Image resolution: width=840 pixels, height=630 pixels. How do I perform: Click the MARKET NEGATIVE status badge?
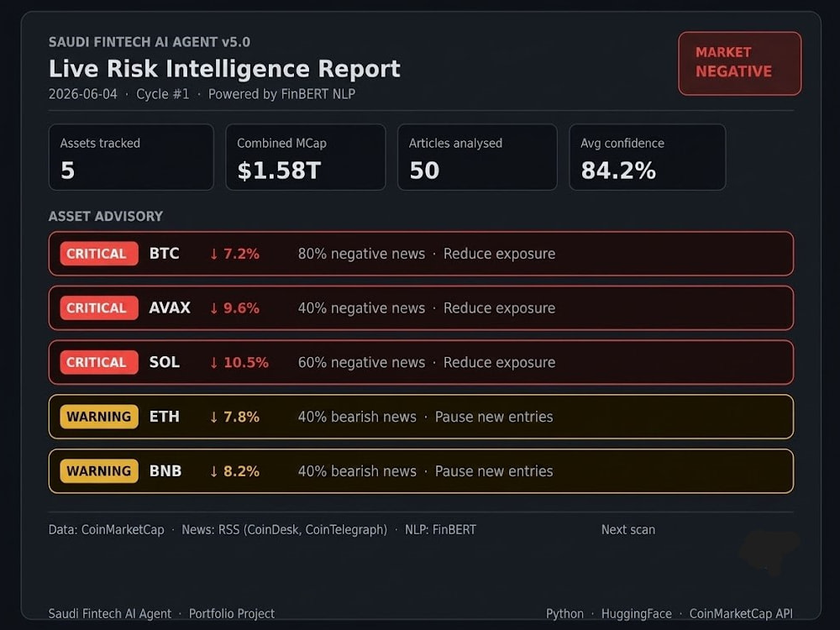[740, 63]
